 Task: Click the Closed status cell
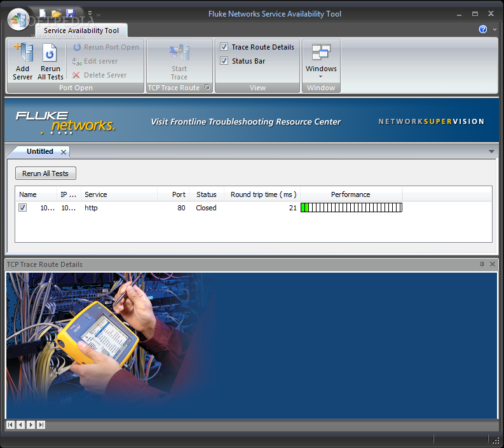[x=206, y=208]
